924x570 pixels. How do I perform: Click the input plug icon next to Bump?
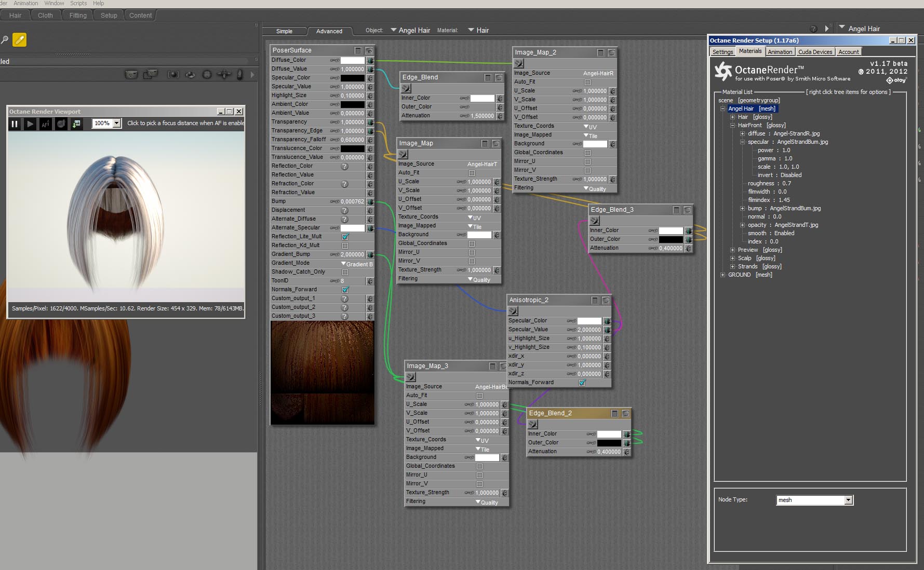[370, 201]
